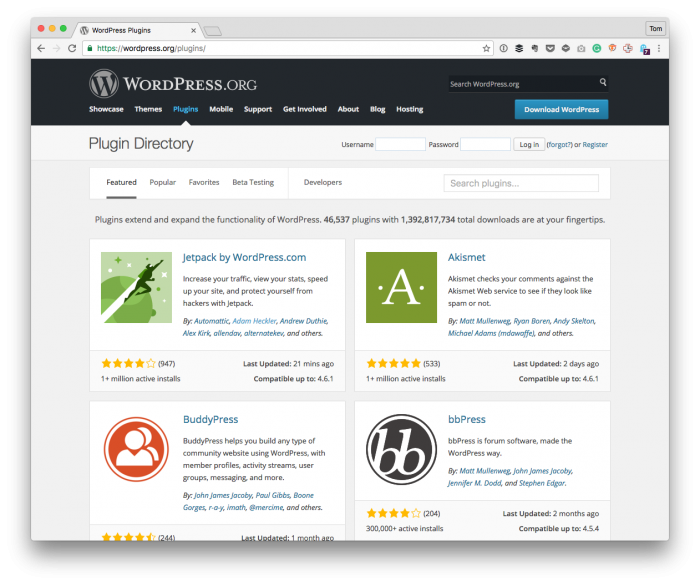This screenshot has width=700, height=585.
Task: Open the bbPress plugin title link
Action: click(x=467, y=419)
